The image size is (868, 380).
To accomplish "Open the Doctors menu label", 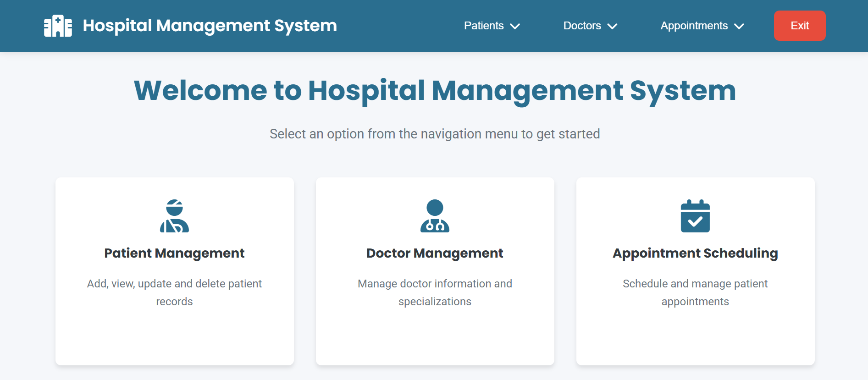I will 582,26.
